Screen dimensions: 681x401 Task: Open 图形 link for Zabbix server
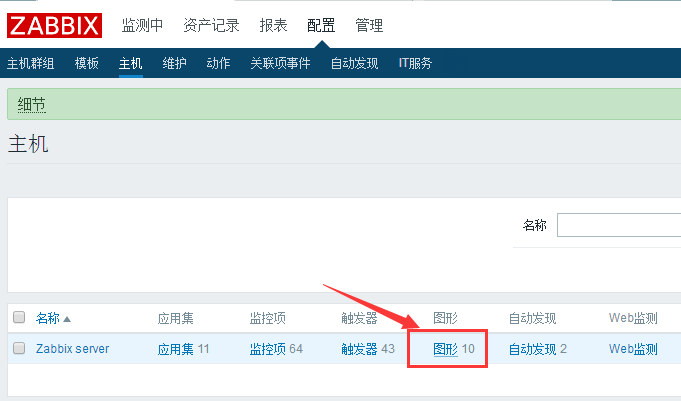tap(446, 349)
